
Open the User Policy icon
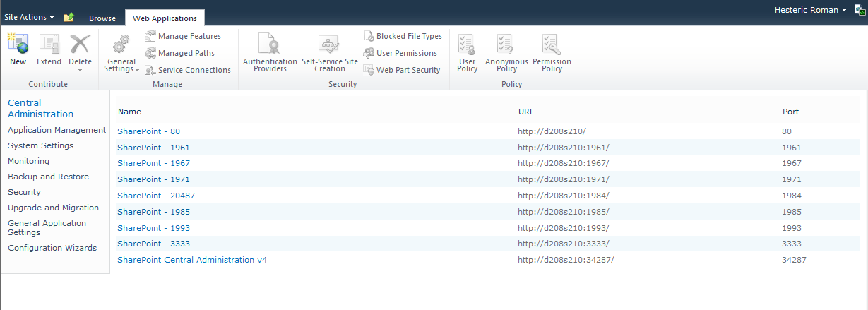click(467, 44)
